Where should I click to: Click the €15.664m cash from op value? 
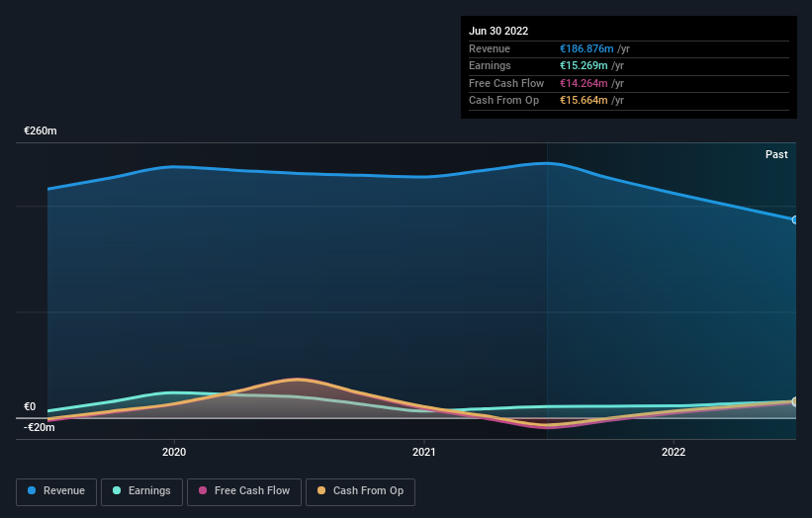click(x=584, y=101)
